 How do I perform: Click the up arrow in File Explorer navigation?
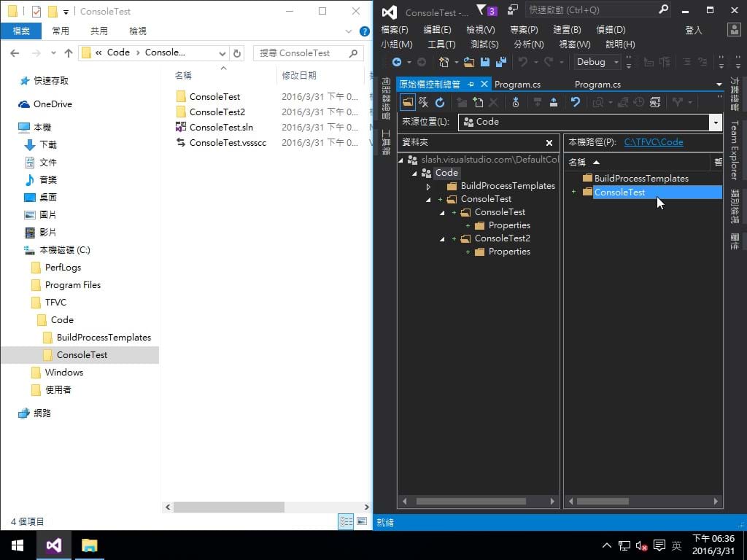69,53
